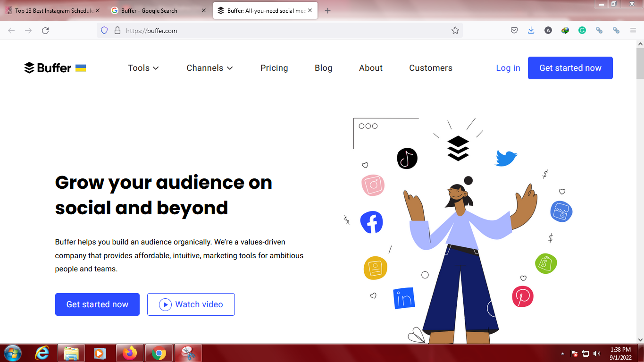Expand the Channels dropdown menu

210,68
